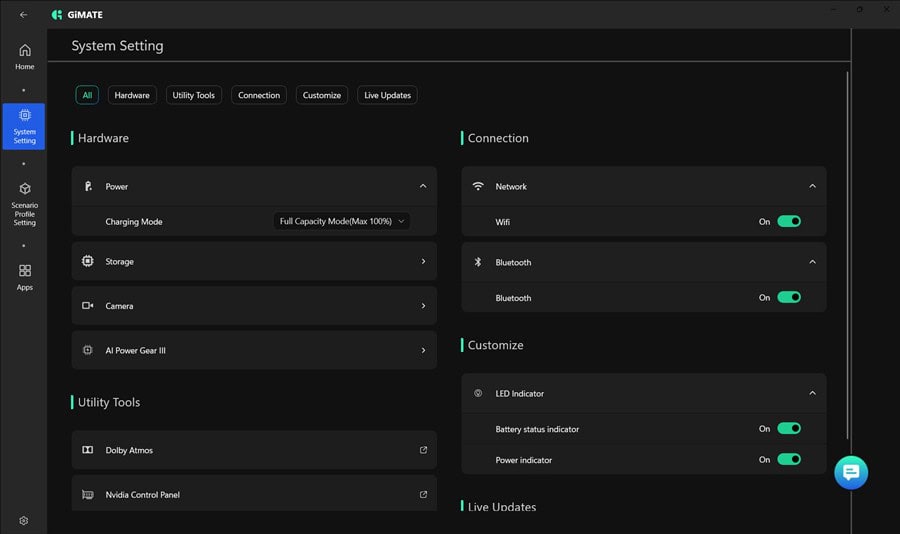Screen dimensions: 900x534
Task: Click the back arrow in title bar
Action: click(x=24, y=15)
